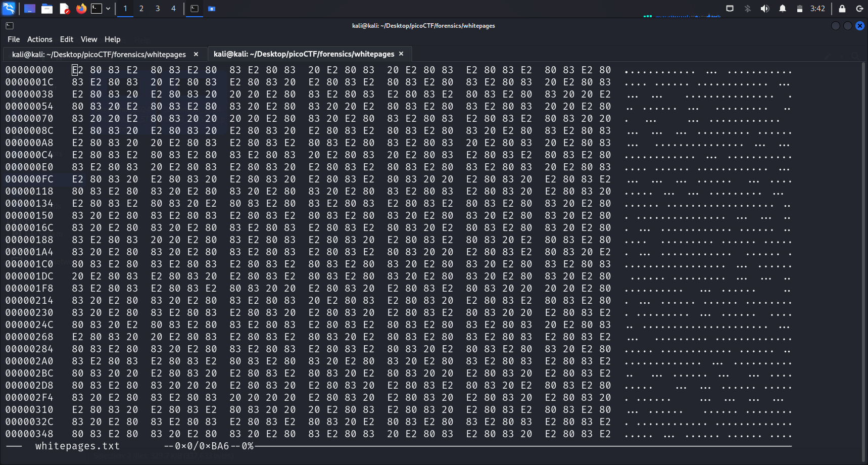Viewport: 868px width, 465px height.
Task: Select the first whitepages terminal tab
Action: tap(99, 54)
